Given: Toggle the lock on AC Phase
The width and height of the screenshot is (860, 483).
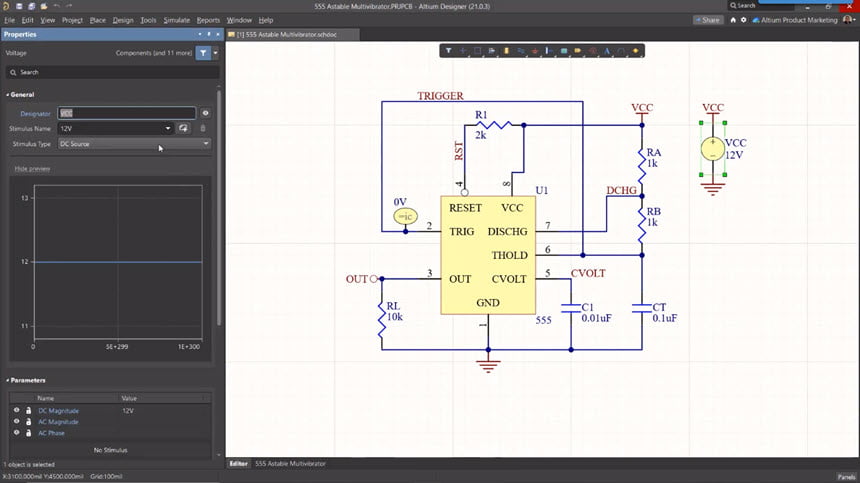Looking at the screenshot, I should point(29,433).
